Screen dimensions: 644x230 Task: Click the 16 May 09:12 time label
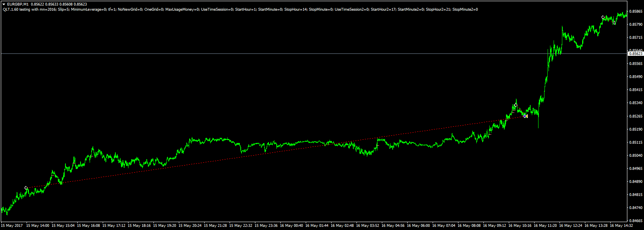(x=494, y=226)
